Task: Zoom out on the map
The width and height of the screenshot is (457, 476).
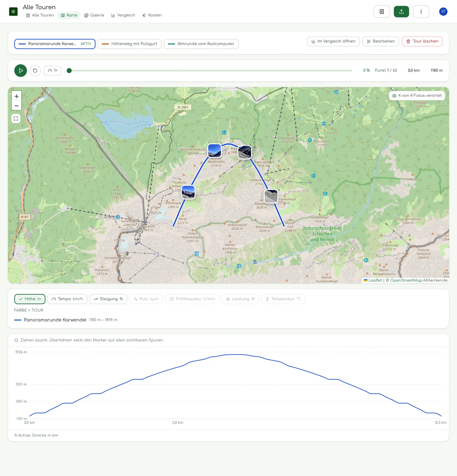Action: (x=17, y=106)
